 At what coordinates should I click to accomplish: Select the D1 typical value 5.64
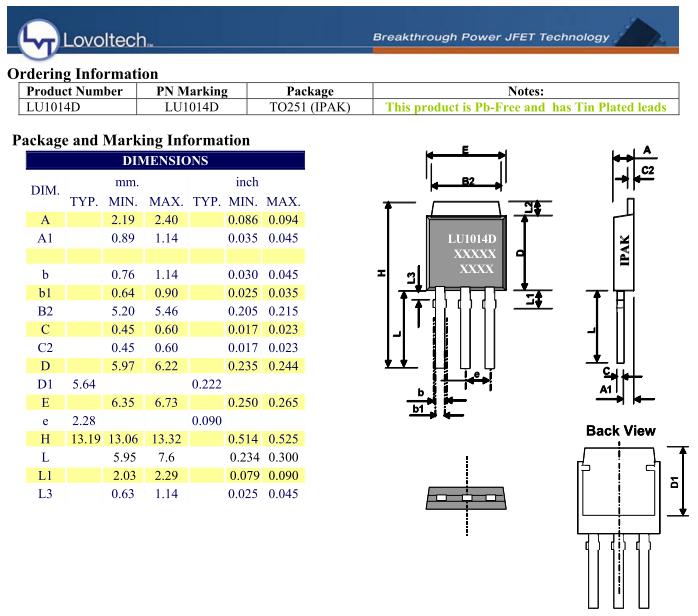pyautogui.click(x=84, y=384)
